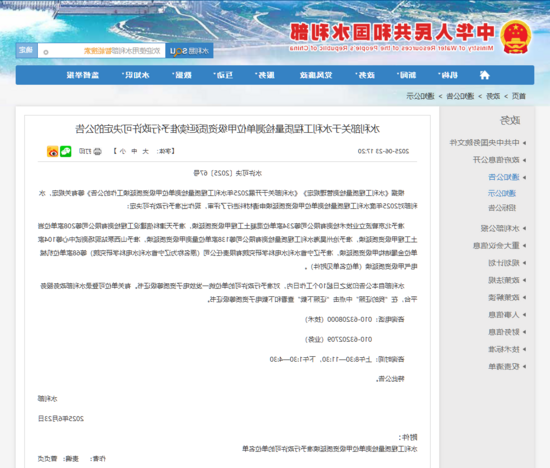550x468 pixels.
Task: Expand the 政策法规 sidebar arrow
Action: click(x=524, y=280)
